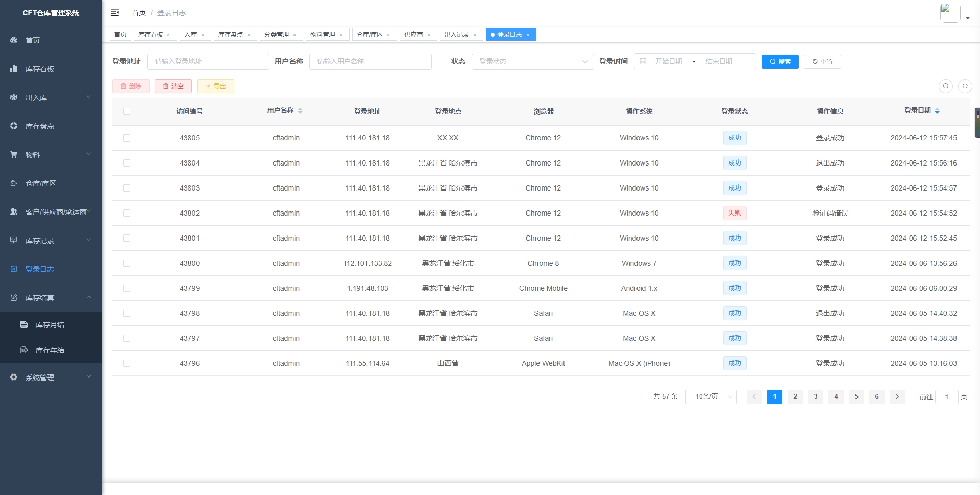Screen dimensions: 980x495
Task: Open 库存年结 submenu item
Action: click(x=51, y=350)
